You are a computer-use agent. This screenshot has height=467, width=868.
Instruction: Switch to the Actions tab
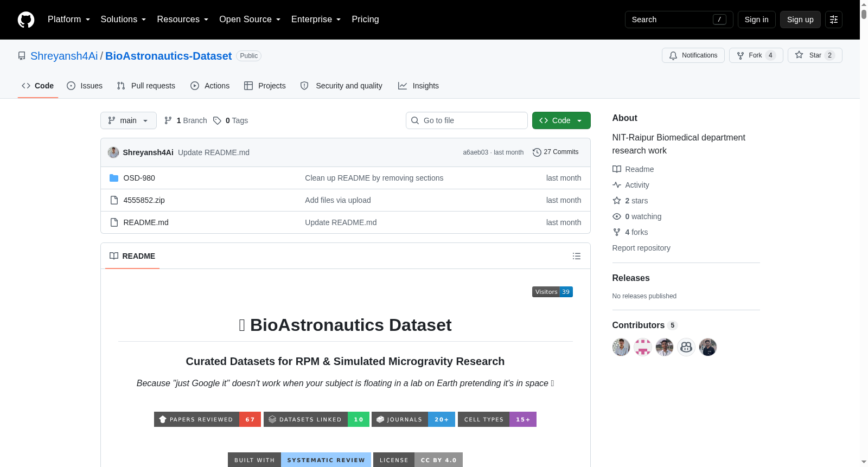[x=210, y=86]
